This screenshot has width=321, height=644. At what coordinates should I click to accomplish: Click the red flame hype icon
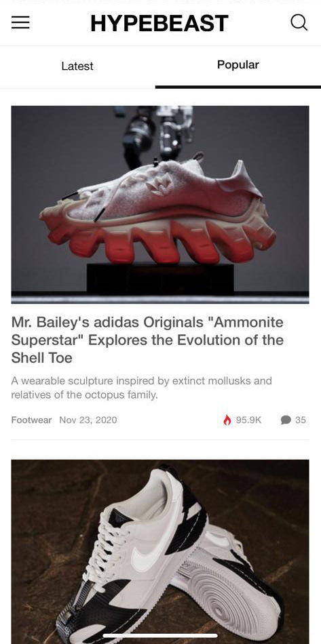(227, 420)
